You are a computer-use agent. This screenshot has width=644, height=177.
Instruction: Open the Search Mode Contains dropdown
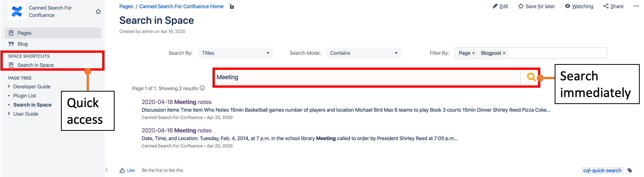coord(364,53)
